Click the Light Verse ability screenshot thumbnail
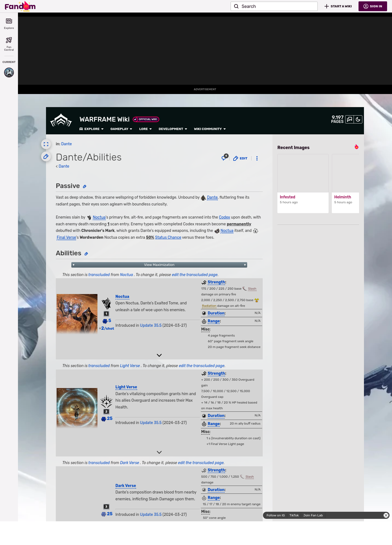This screenshot has width=392, height=545. click(77, 408)
